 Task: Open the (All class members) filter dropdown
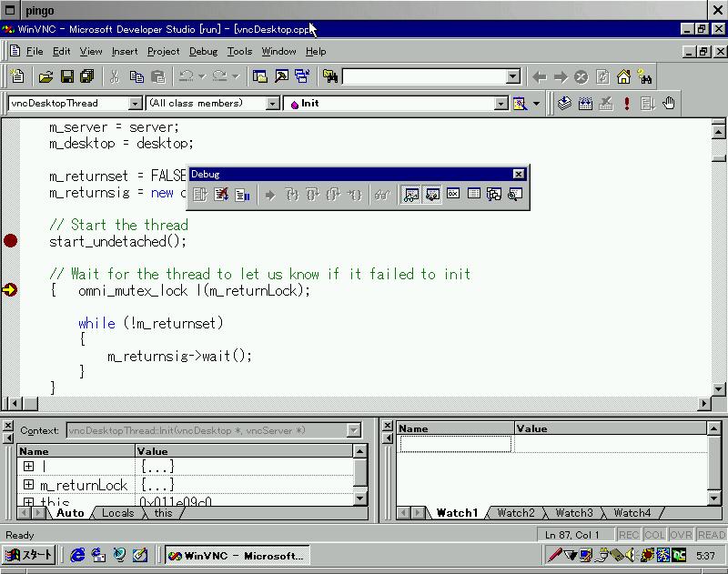[274, 103]
